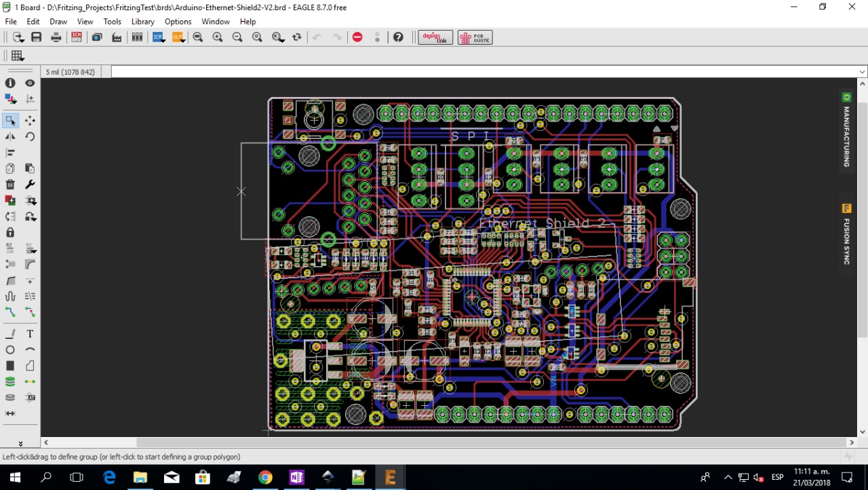Expand the command line history dropdown

863,72
